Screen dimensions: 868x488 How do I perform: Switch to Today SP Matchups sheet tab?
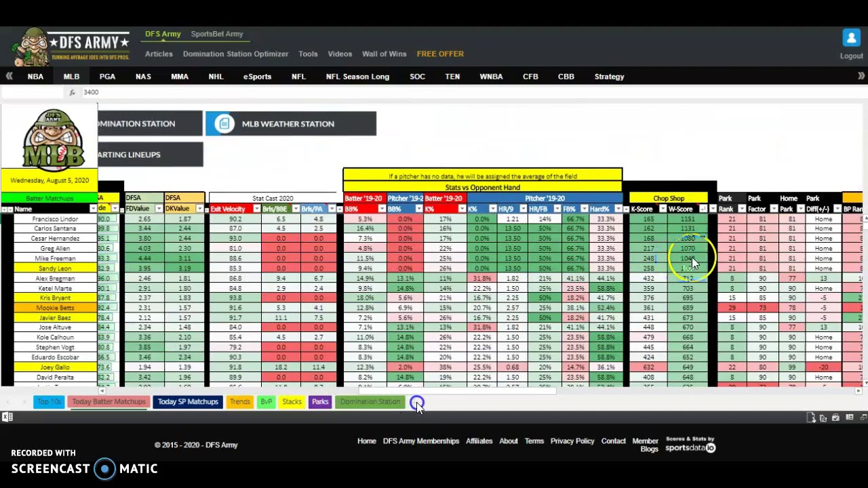(188, 402)
